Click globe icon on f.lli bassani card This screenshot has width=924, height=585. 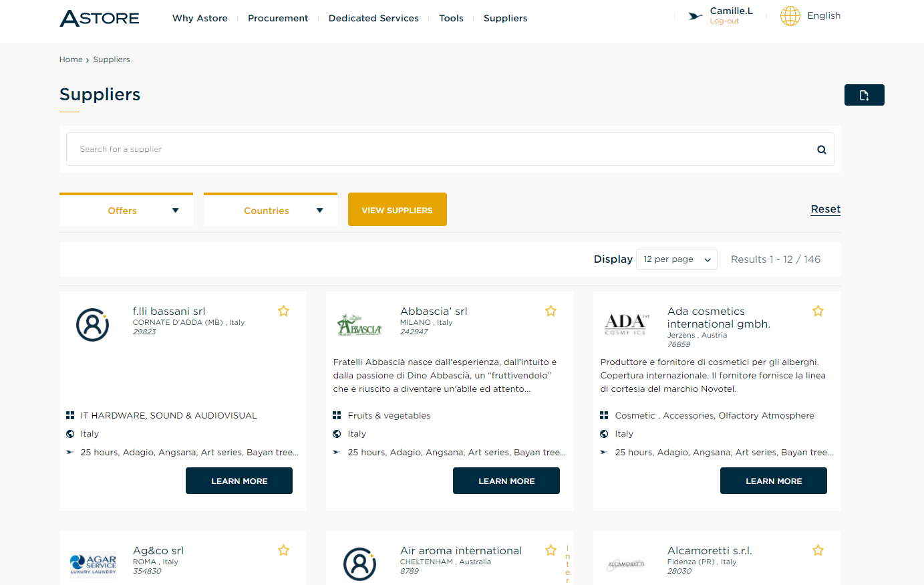[70, 434]
